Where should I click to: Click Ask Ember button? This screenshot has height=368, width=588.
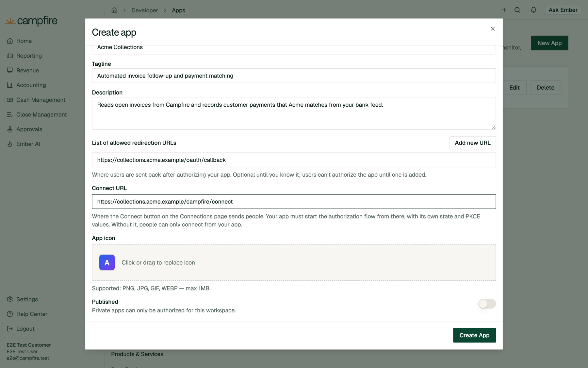(x=563, y=10)
